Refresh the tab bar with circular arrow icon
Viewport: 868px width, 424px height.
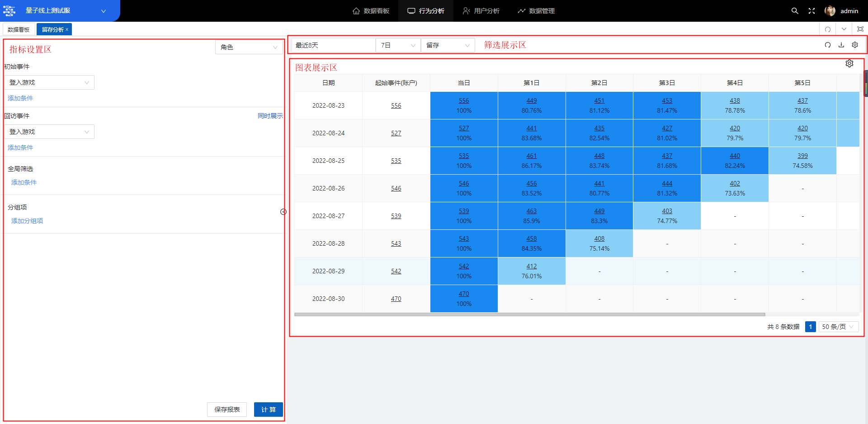tap(828, 29)
